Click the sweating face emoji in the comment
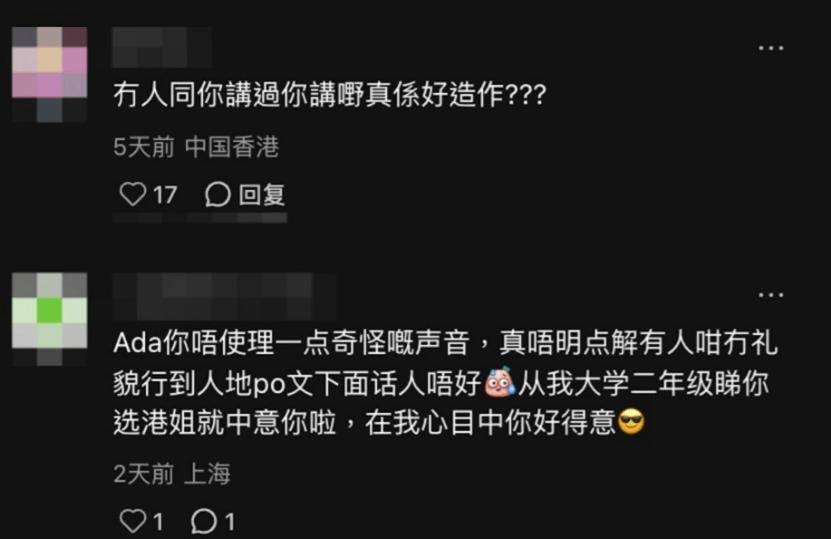Viewport: 831px width, 539px height. pos(500,381)
